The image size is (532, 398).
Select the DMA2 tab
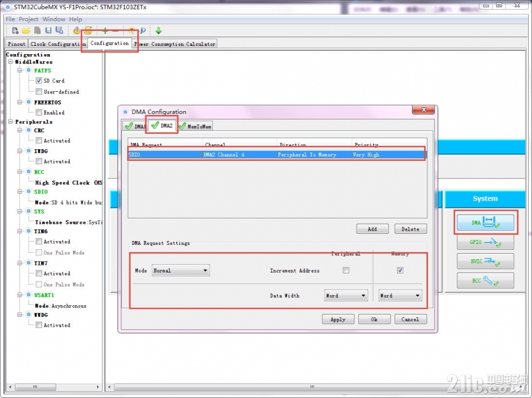[x=162, y=125]
